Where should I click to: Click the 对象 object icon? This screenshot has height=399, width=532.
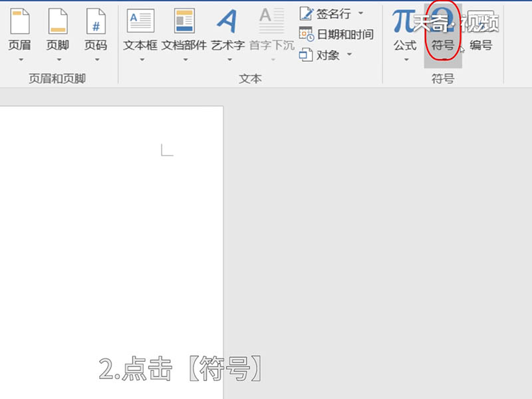[306, 55]
